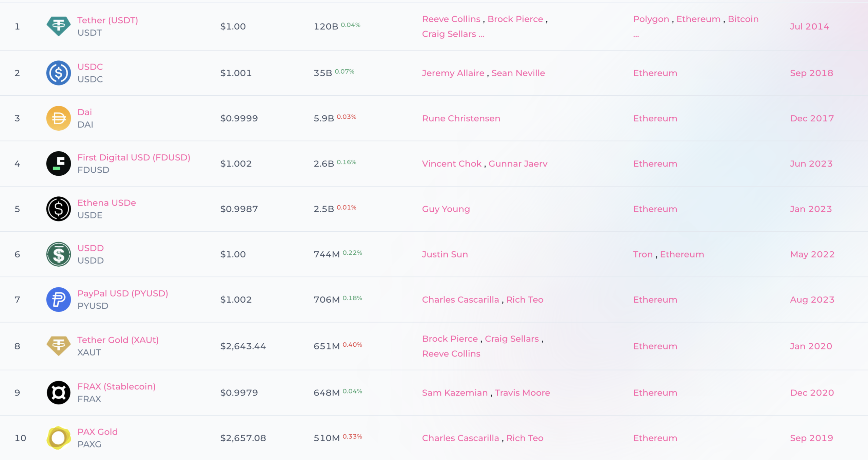Click the FRAX black circular icon
Viewport: 868px width, 460px height.
click(59, 392)
